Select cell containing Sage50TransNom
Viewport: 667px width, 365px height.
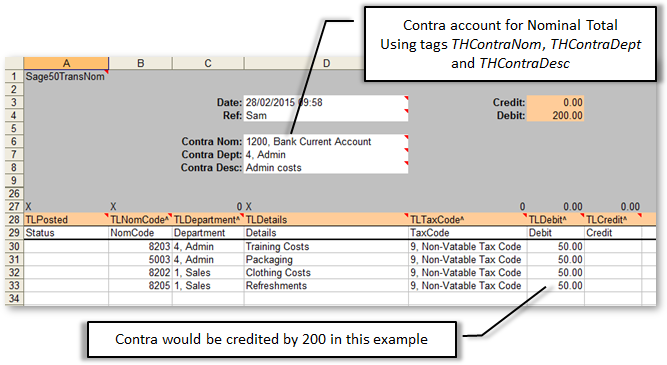coord(66,77)
